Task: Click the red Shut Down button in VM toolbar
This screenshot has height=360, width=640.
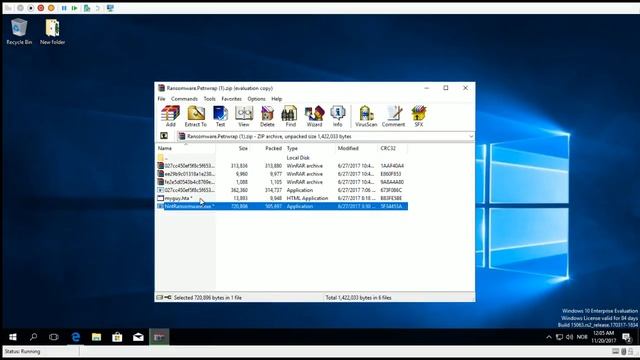Action: point(41,8)
